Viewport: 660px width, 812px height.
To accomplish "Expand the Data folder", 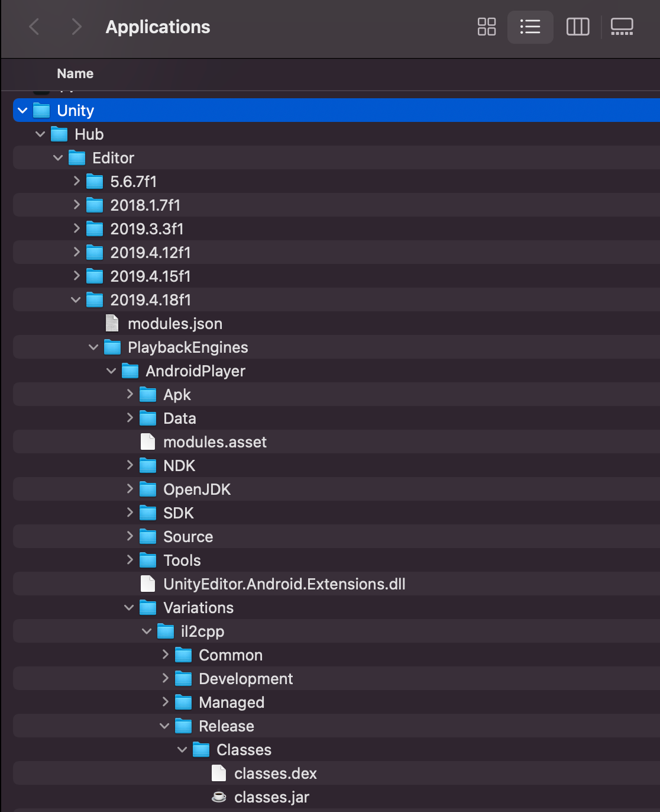I will coord(130,418).
